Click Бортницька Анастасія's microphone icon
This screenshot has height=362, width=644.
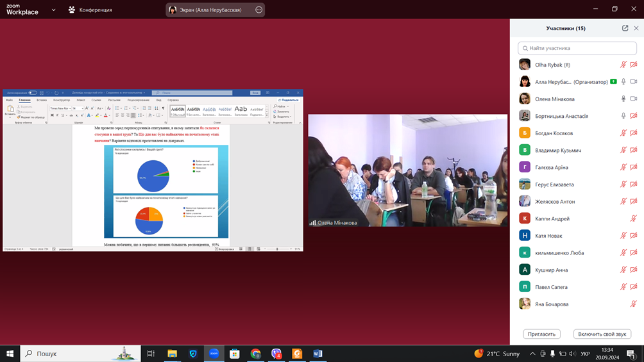623,116
